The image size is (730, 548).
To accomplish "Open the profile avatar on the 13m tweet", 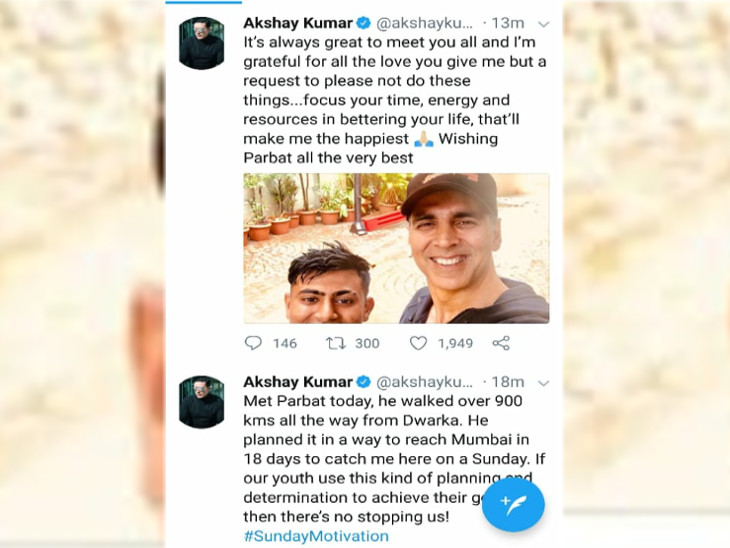I will pyautogui.click(x=201, y=43).
